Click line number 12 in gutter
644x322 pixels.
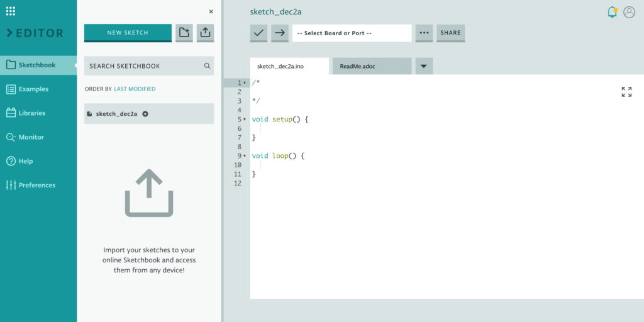(x=237, y=183)
